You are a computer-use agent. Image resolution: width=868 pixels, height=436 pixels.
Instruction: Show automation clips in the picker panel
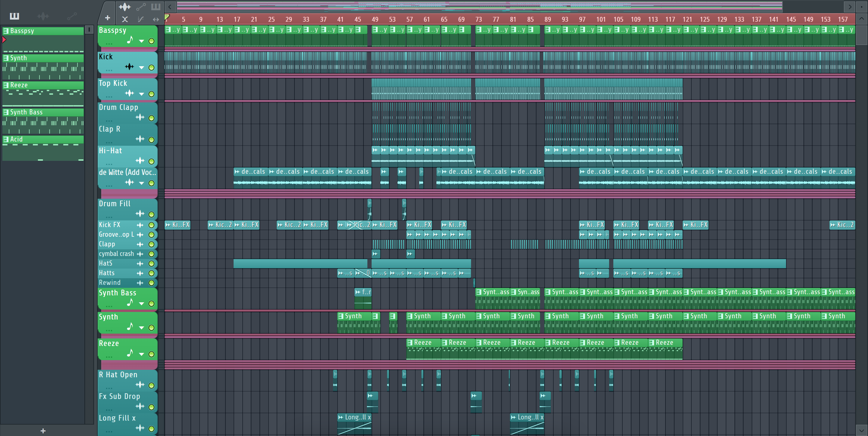coord(72,16)
